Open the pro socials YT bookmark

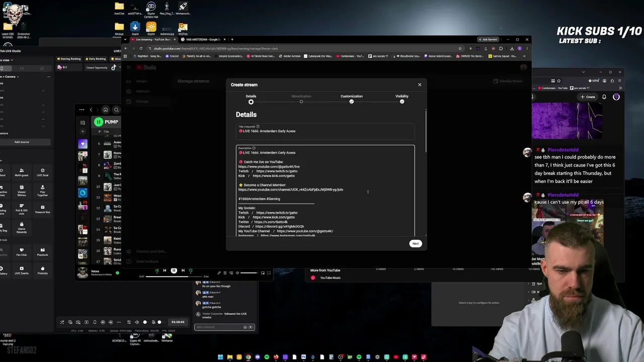click(x=378, y=56)
